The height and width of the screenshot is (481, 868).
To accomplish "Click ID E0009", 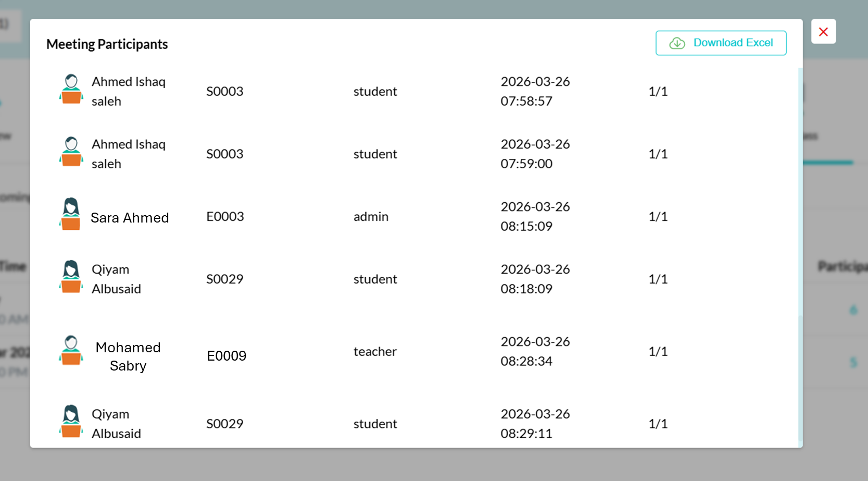I will (x=227, y=356).
